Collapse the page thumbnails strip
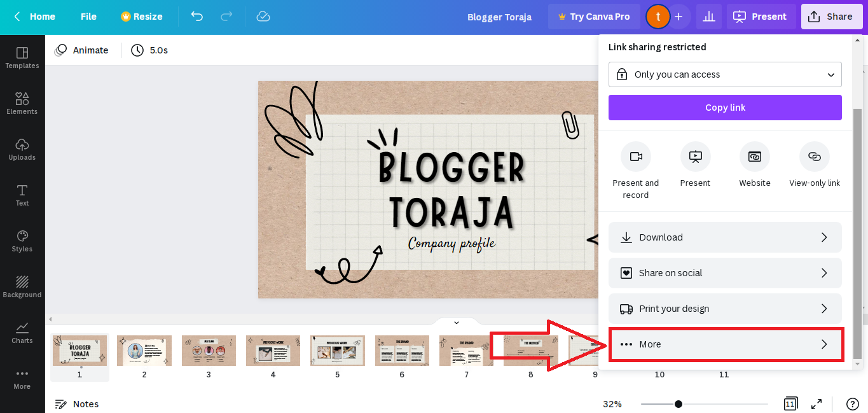868x413 pixels. [456, 323]
